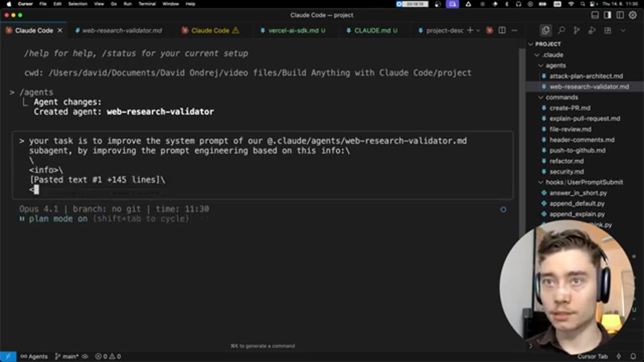This screenshot has height=362, width=644.
Task: Open the Source Control view
Action: (577, 31)
